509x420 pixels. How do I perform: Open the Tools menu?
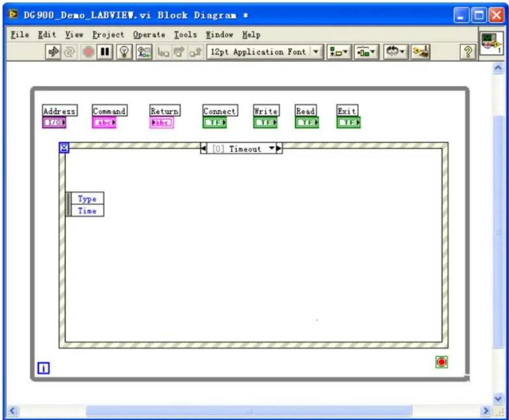click(x=186, y=35)
